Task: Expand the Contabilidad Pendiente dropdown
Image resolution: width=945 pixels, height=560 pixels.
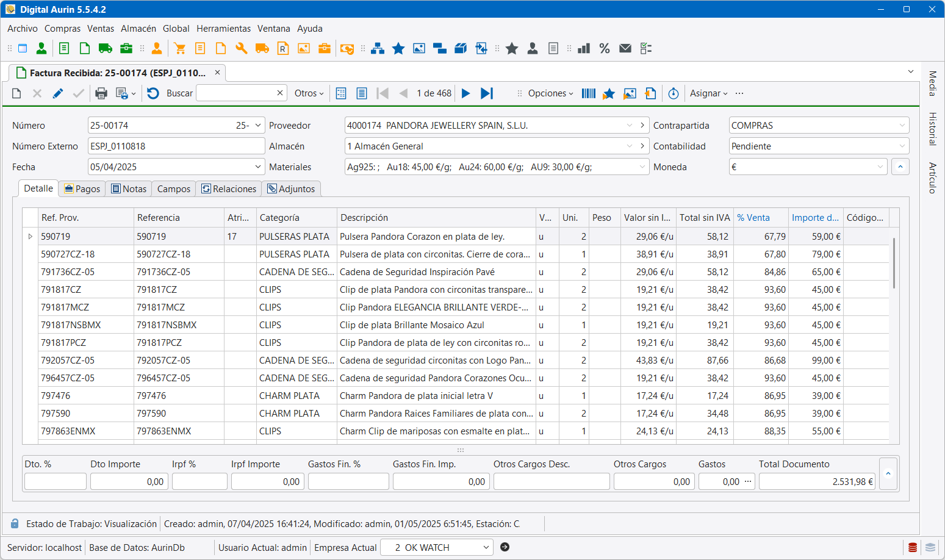Action: (x=902, y=146)
